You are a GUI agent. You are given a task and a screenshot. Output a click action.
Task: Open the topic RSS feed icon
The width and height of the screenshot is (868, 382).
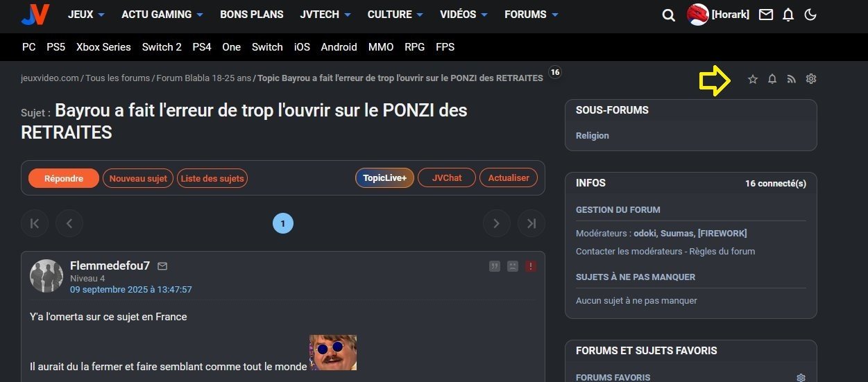792,79
